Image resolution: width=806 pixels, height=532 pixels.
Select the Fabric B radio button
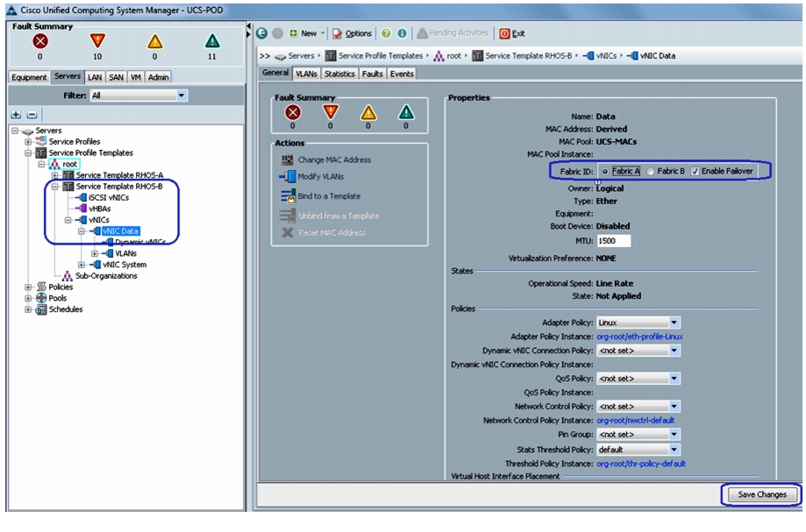(x=651, y=172)
